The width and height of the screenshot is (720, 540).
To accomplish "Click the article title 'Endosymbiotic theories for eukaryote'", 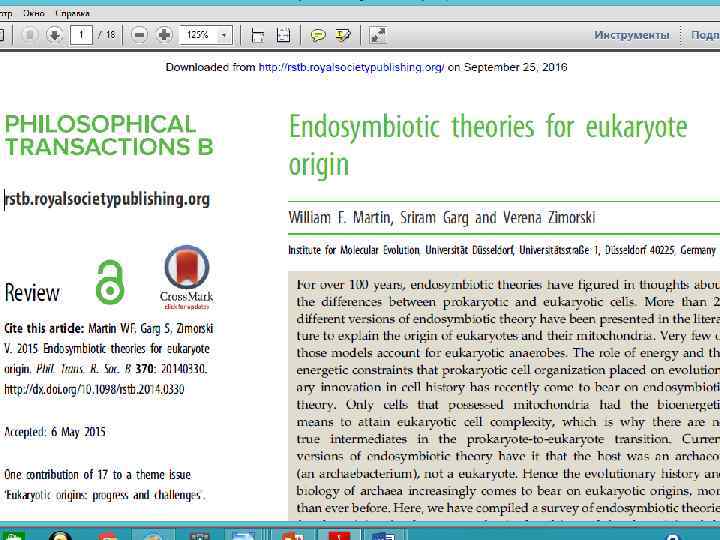I will (488, 127).
